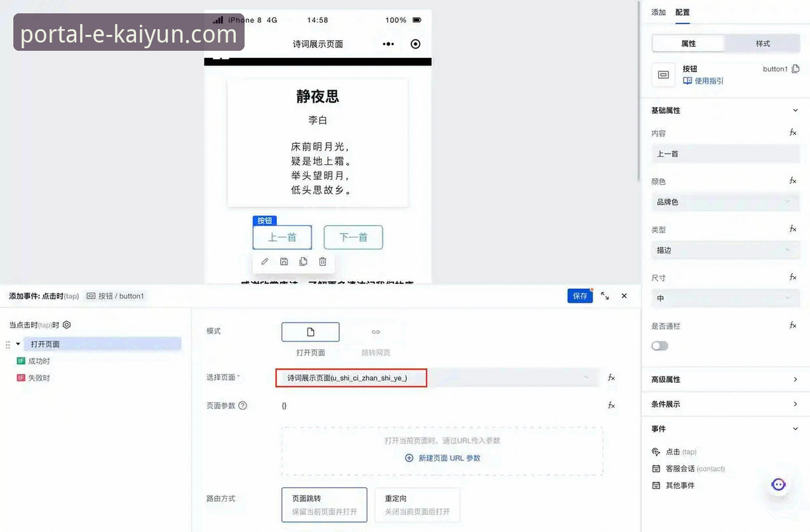Click the fx icon beside 页面参数
Image resolution: width=810 pixels, height=532 pixels.
click(x=611, y=405)
